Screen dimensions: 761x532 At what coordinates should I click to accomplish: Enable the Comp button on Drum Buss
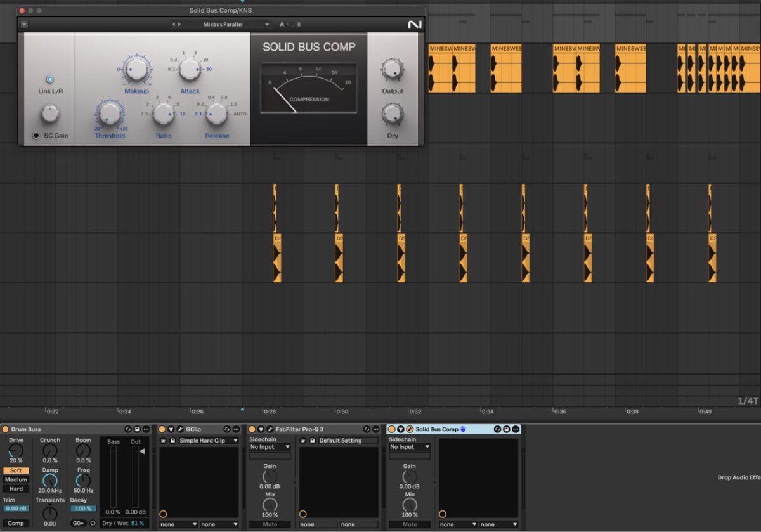point(16,523)
